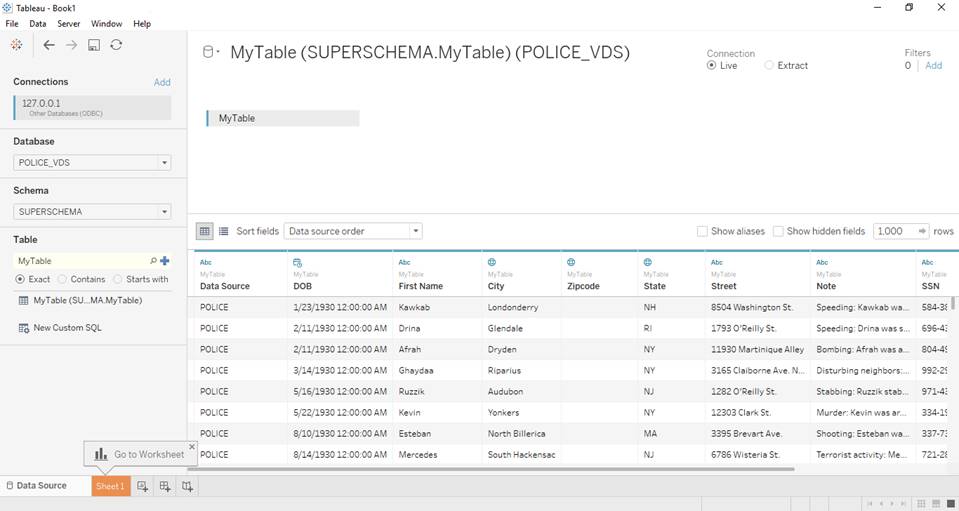Image resolution: width=959 pixels, height=511 pixels.
Task: Switch to the Sheet 1 tab
Action: tap(110, 486)
